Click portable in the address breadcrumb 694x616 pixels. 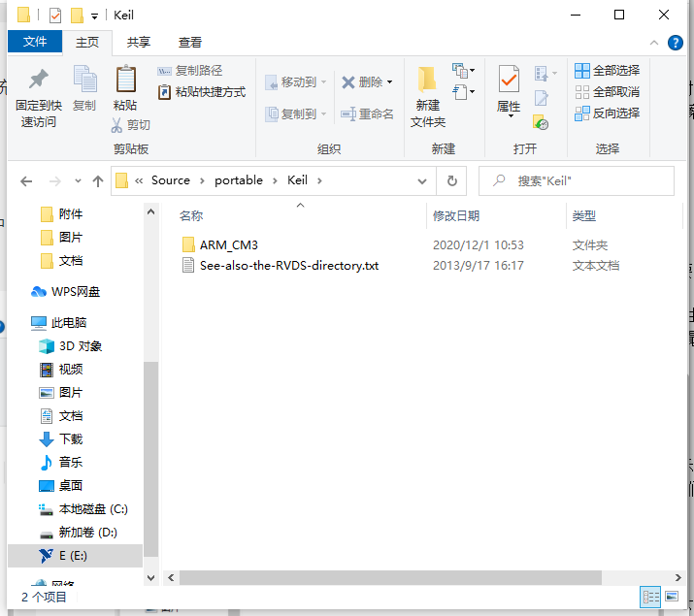click(x=239, y=180)
